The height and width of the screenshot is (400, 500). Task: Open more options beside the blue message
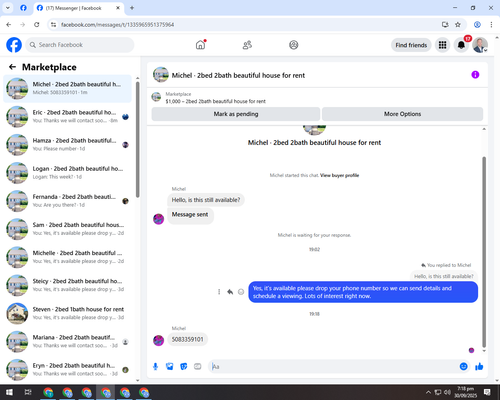[219, 292]
